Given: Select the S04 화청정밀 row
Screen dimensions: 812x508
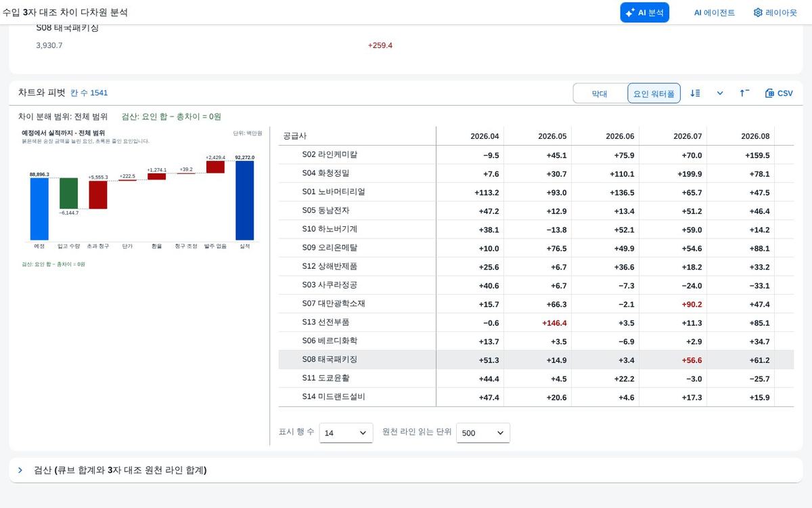Looking at the screenshot, I should pyautogui.click(x=536, y=173).
